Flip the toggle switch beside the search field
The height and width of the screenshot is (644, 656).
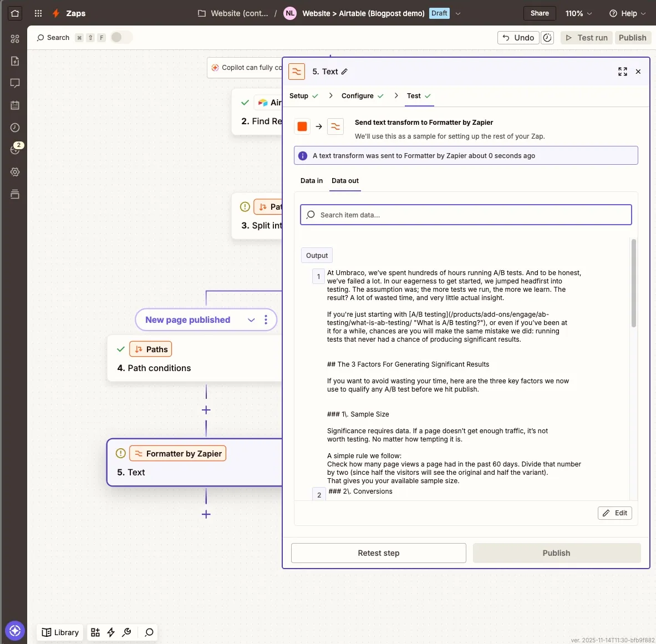click(121, 37)
